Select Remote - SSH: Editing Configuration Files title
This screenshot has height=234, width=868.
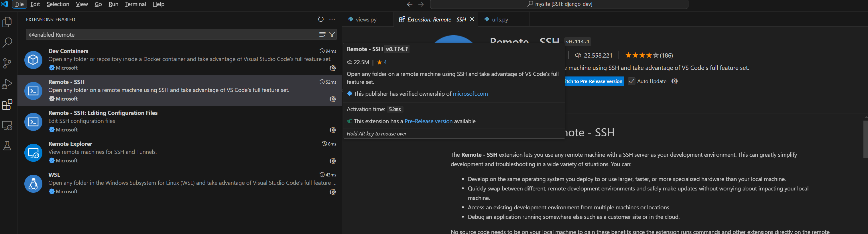pos(103,113)
